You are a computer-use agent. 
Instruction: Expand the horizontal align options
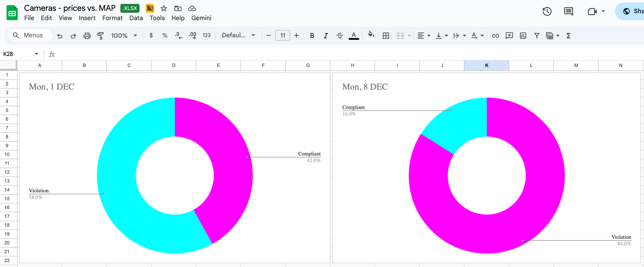[429, 36]
